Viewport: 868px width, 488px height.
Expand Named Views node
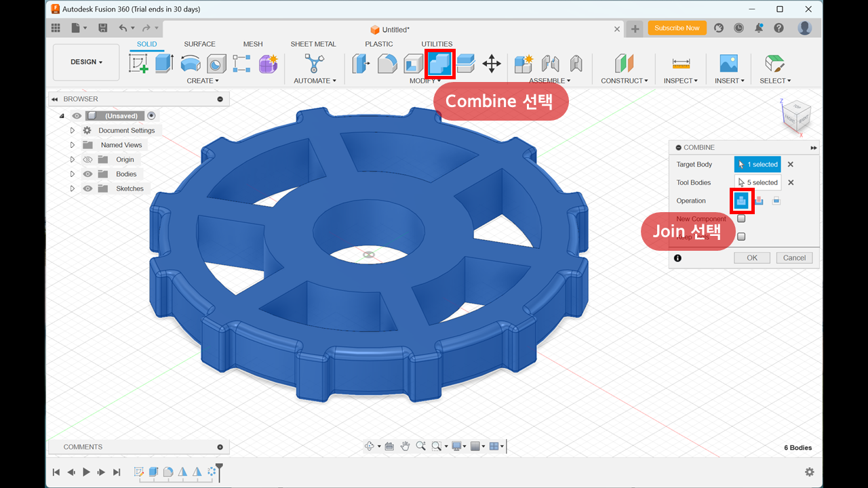pos(73,145)
